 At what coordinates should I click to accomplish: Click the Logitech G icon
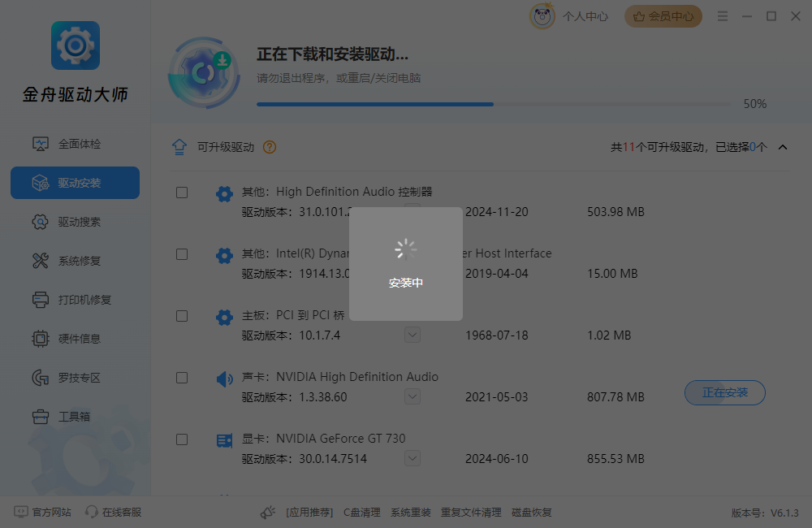41,377
